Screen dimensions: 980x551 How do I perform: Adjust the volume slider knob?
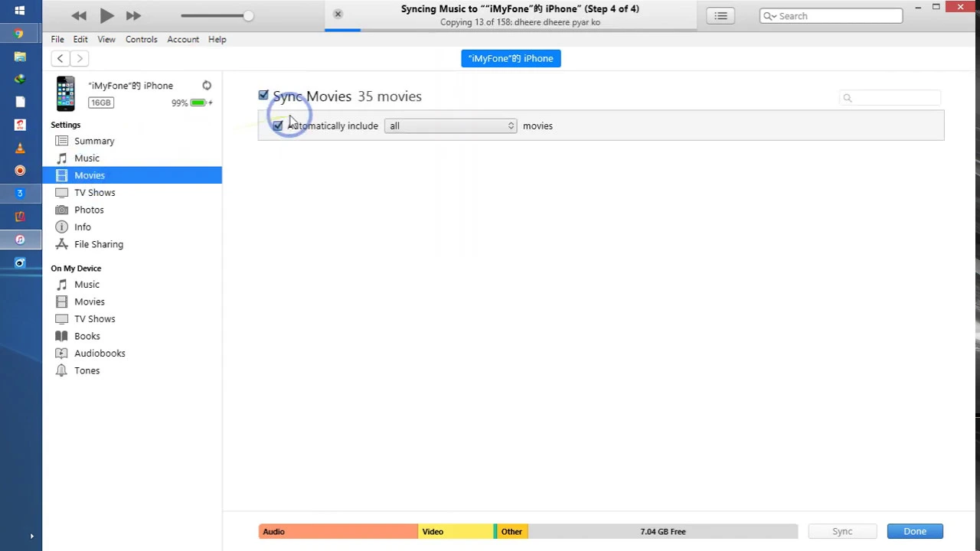coord(248,15)
